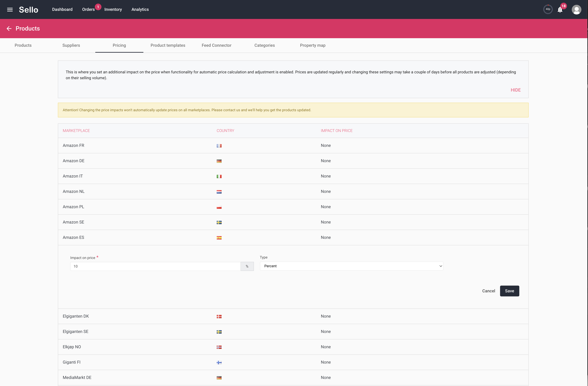Click the Sweden flag for Amazon SE

pos(219,222)
